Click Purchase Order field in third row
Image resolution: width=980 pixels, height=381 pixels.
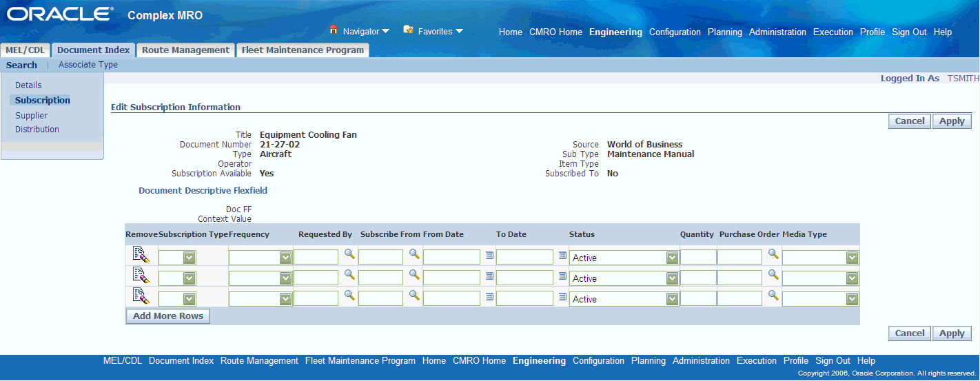pyautogui.click(x=740, y=299)
